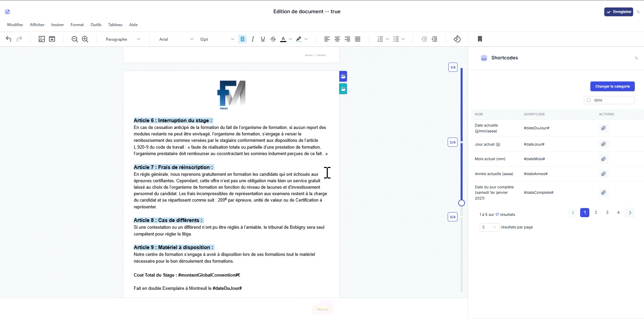Zoom in with the magnifier plus icon
Screen dimensions: 644x319
point(85,39)
